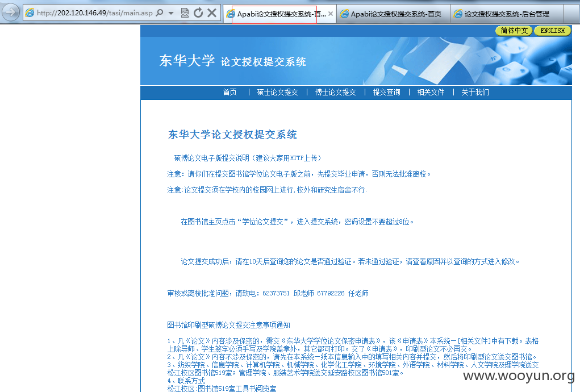Switch to the 论文授权提交系统-后台管理 tab
This screenshot has width=580, height=392.
[507, 14]
